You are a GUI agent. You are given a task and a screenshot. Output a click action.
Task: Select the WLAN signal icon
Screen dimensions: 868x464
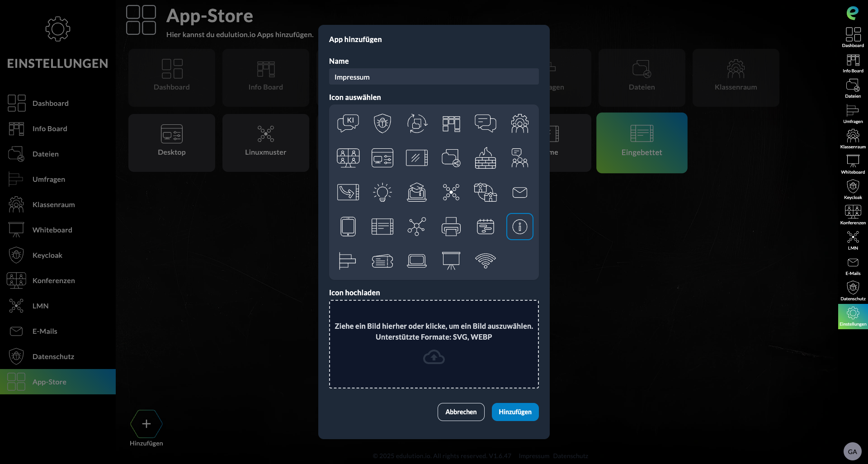486,261
